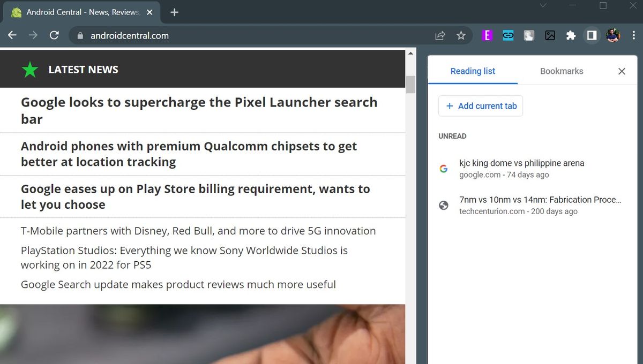Viewport: 643px width, 364px height.
Task: Open the Extensions puzzle piece menu
Action: point(571,35)
